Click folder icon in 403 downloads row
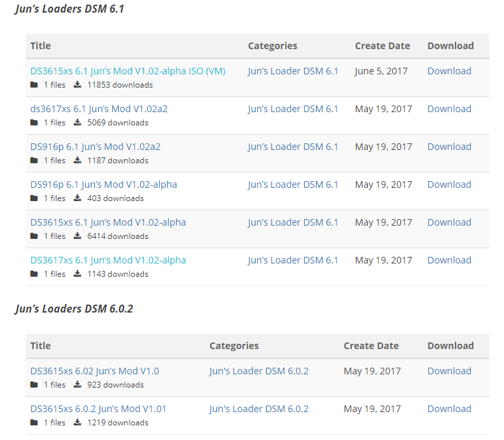 [x=34, y=198]
